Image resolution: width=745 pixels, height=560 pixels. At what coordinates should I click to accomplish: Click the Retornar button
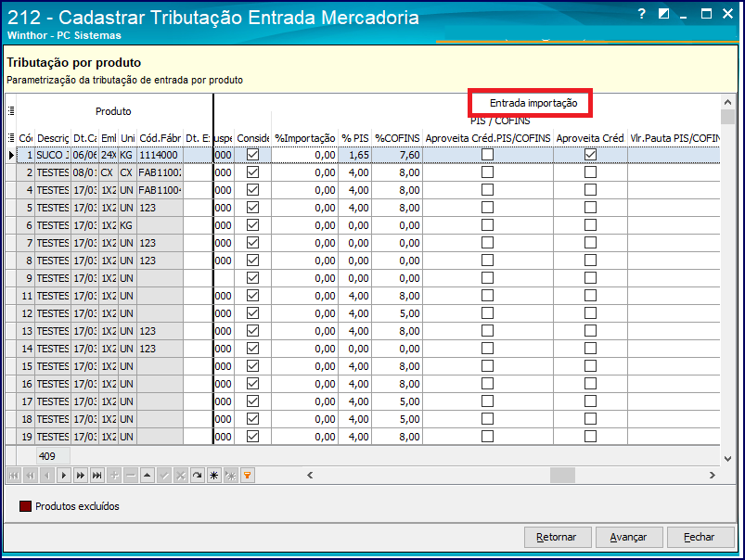(558, 537)
